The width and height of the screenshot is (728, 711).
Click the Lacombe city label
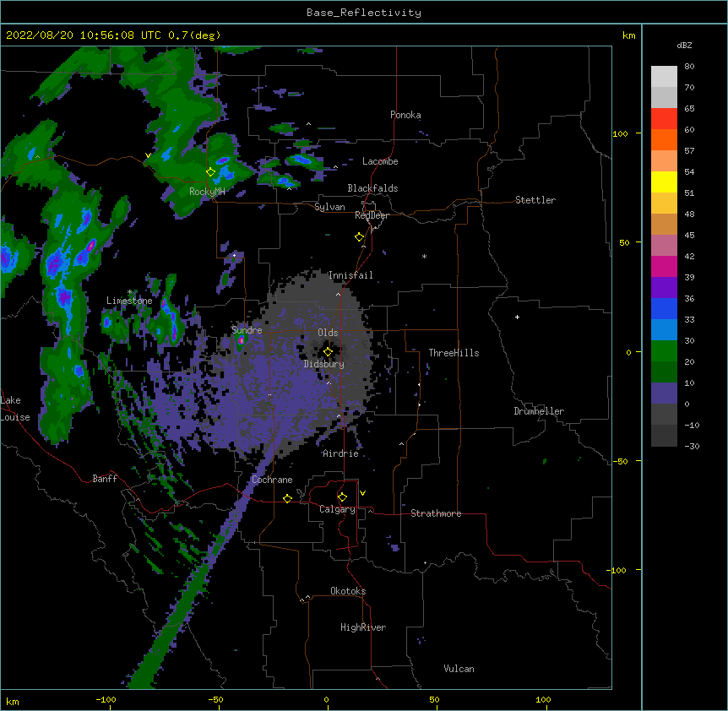380,161
